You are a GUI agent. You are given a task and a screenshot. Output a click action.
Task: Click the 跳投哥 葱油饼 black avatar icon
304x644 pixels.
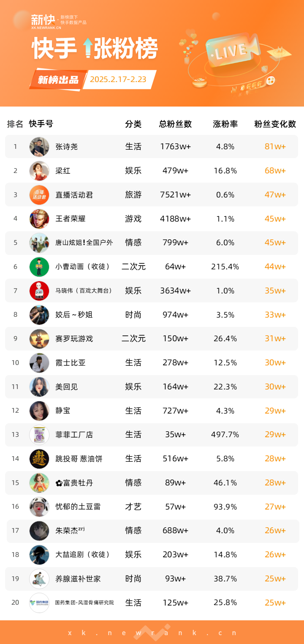click(39, 459)
